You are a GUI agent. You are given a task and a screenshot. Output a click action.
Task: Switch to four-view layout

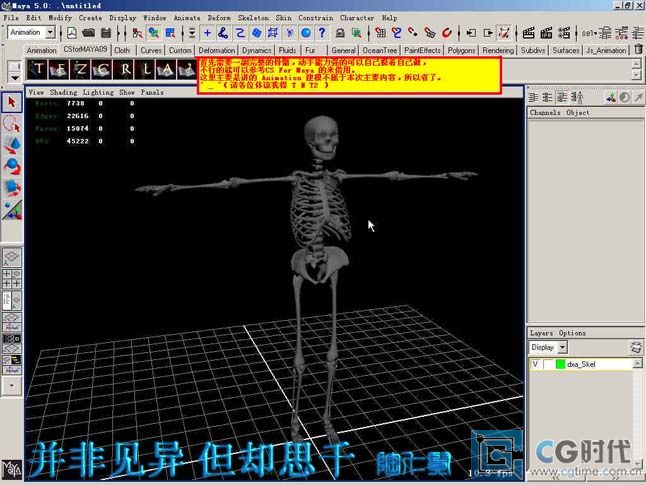[12, 279]
